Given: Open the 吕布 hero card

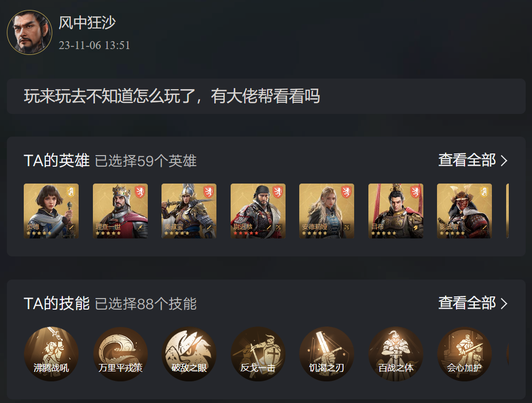Looking at the screenshot, I should pyautogui.click(x=396, y=211).
